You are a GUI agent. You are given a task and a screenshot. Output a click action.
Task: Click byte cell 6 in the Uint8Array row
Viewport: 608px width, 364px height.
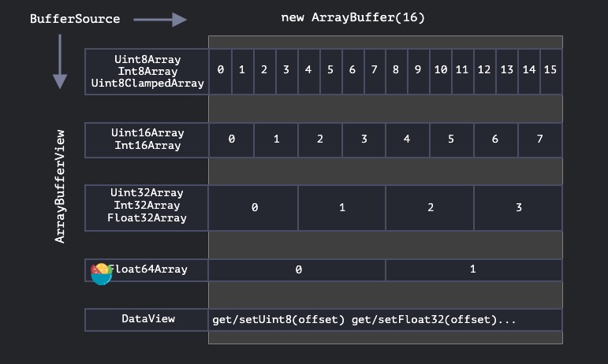[352, 71]
